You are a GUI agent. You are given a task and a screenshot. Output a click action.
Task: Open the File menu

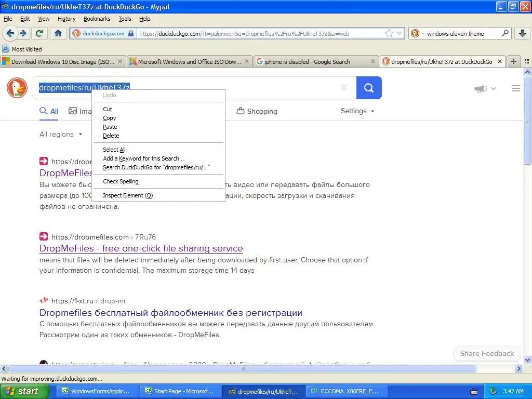point(8,19)
